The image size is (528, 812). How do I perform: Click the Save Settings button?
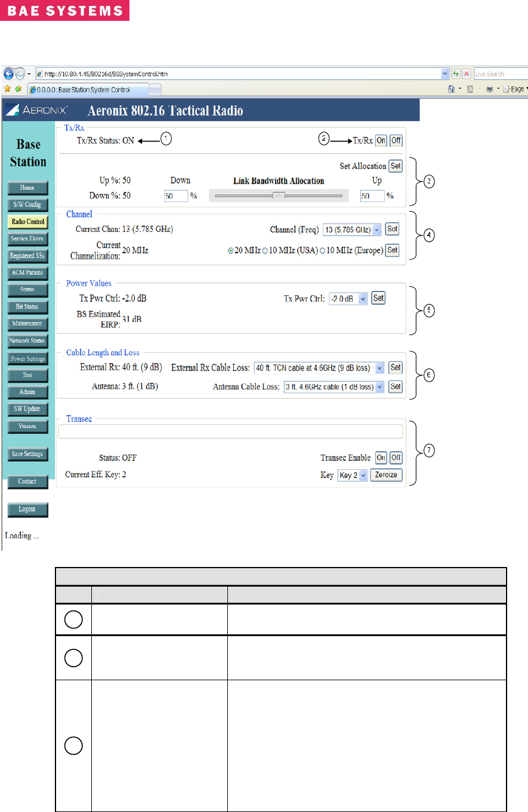[27, 454]
